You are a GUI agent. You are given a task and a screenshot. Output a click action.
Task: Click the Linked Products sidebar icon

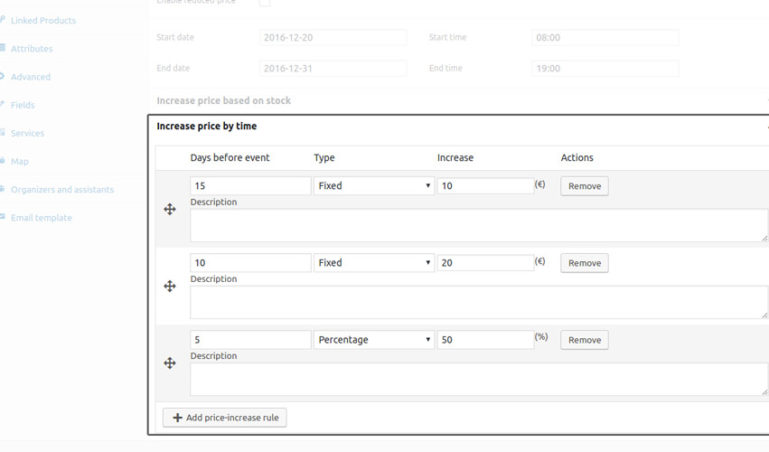3,20
